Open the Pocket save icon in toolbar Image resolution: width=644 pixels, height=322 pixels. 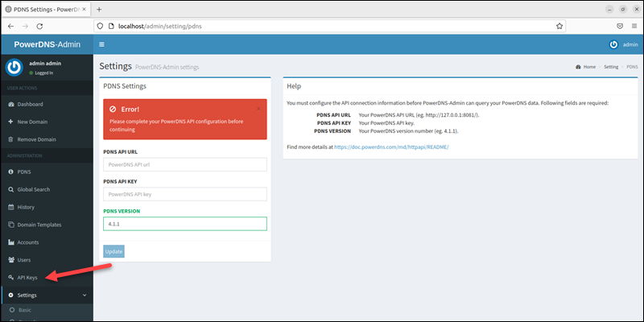click(x=620, y=27)
